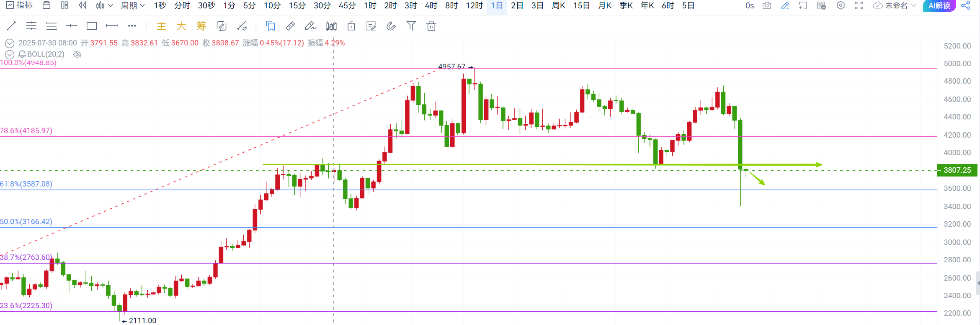
Task: Click the 主 main force button
Action: coord(161,26)
